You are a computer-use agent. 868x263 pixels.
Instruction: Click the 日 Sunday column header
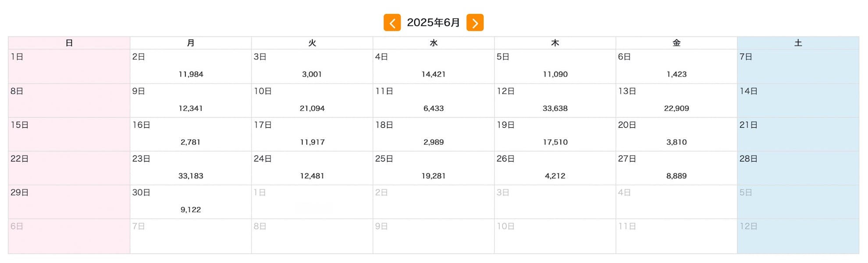click(69, 43)
